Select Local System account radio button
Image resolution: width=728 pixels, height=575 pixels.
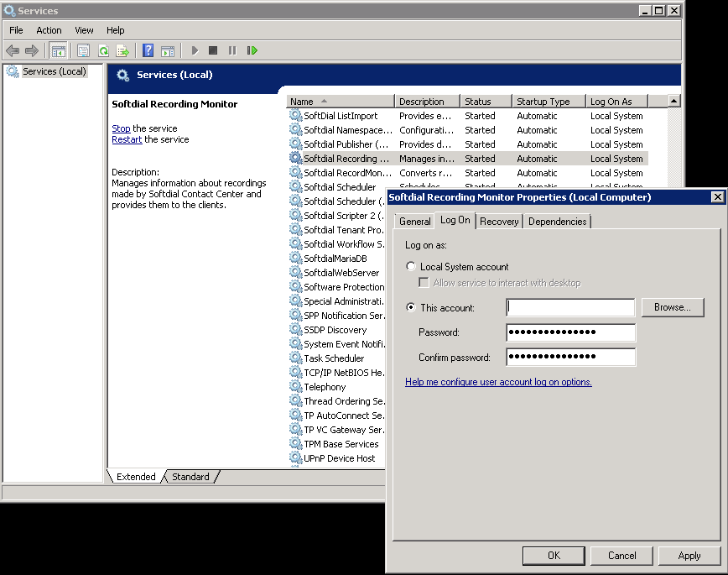[x=410, y=266]
